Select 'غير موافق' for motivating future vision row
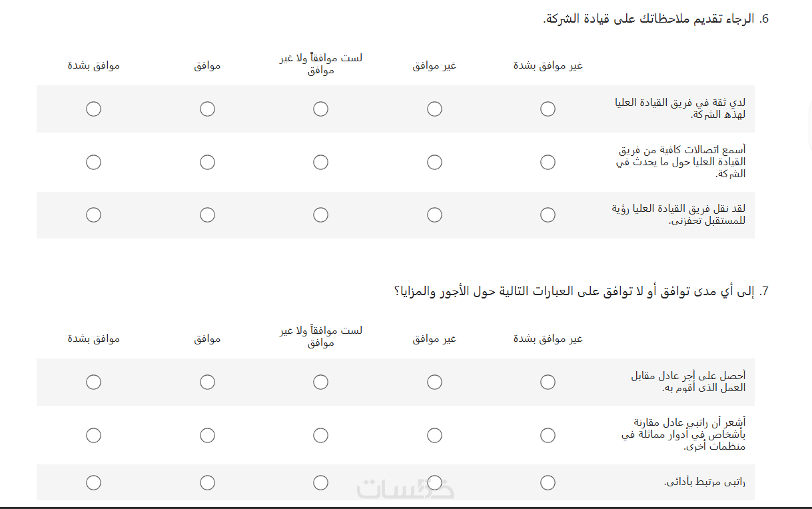The width and height of the screenshot is (812, 509). point(434,215)
